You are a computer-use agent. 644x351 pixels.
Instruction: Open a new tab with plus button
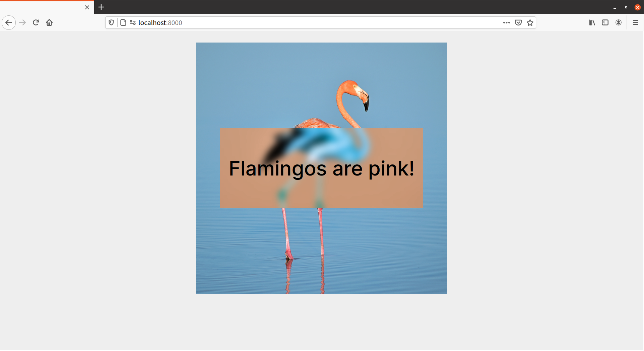(101, 7)
